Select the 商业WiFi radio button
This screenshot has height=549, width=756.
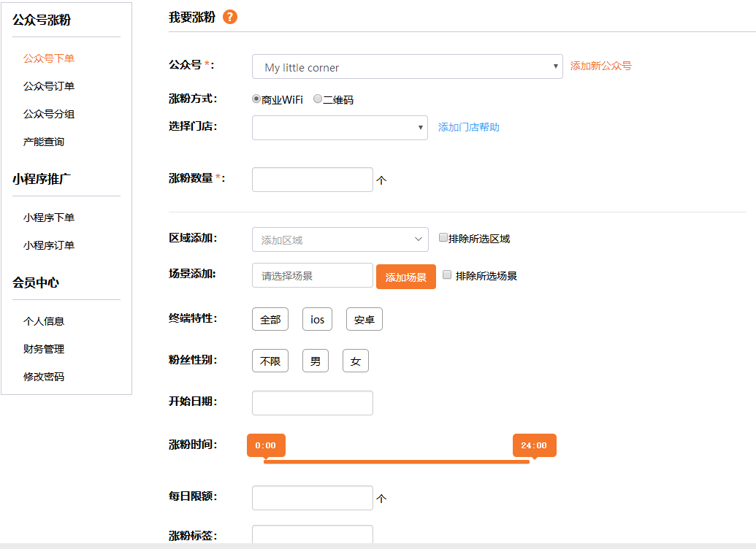click(x=256, y=99)
